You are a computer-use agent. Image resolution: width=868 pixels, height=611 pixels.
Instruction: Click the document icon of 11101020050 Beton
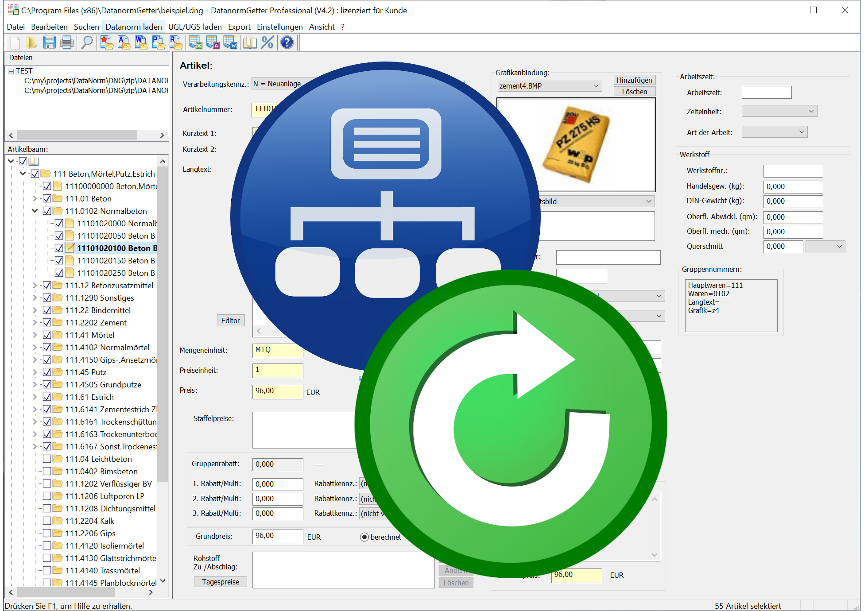pos(70,236)
